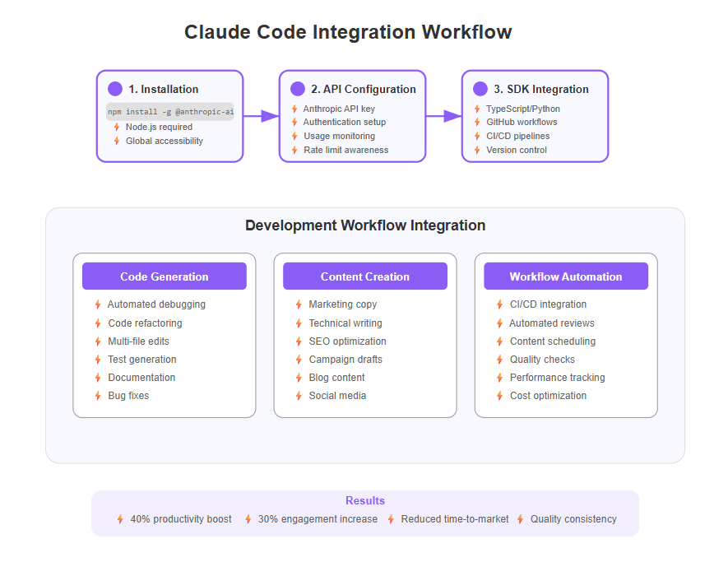Click the bolt icon beside Anthropic API key
This screenshot has height=576, width=728.
pyautogui.click(x=294, y=109)
